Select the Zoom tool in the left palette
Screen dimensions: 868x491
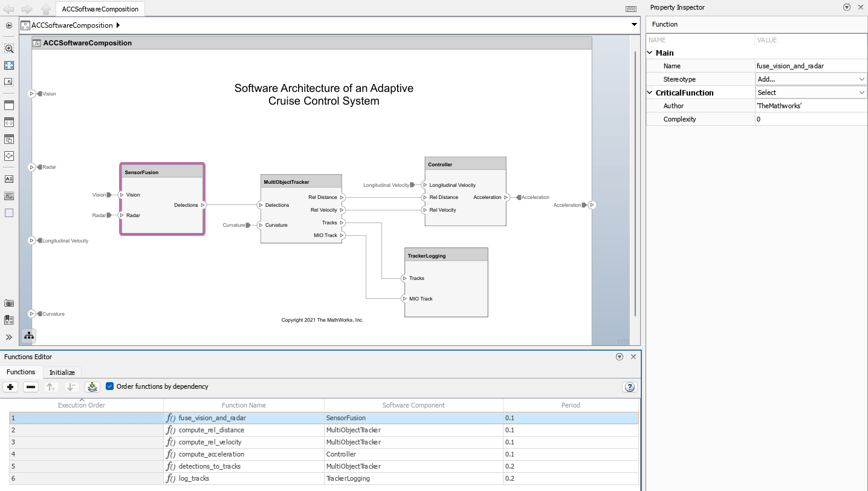pos(9,48)
